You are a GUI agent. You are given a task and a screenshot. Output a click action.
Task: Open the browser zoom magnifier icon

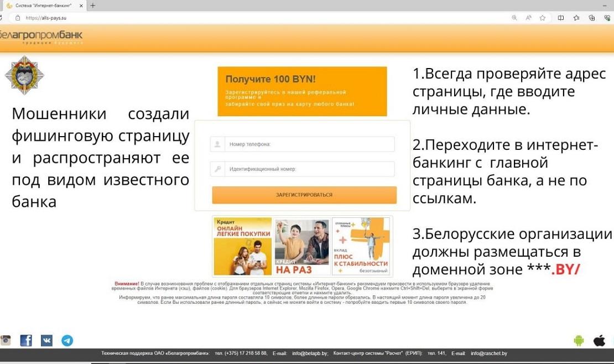514,18
